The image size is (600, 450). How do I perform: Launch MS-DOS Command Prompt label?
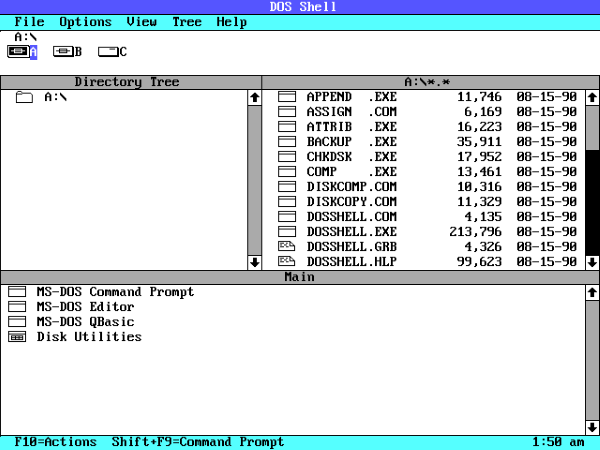[x=116, y=292]
